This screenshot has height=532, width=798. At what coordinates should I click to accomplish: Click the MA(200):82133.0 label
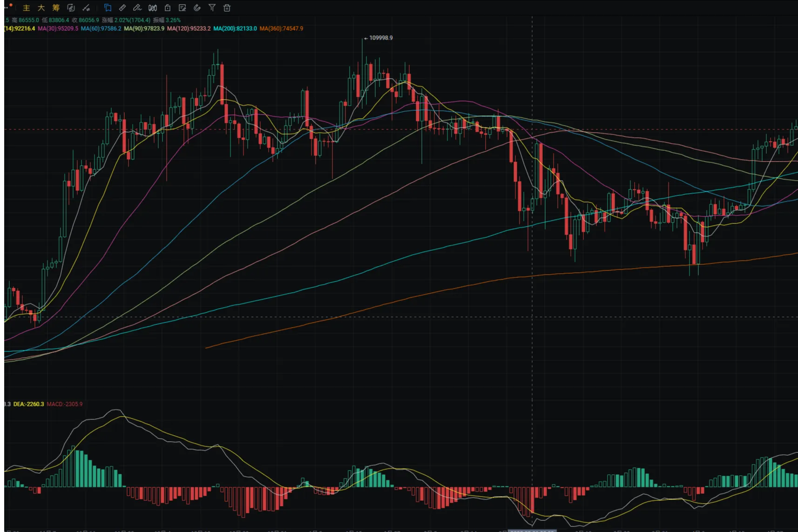click(x=235, y=28)
